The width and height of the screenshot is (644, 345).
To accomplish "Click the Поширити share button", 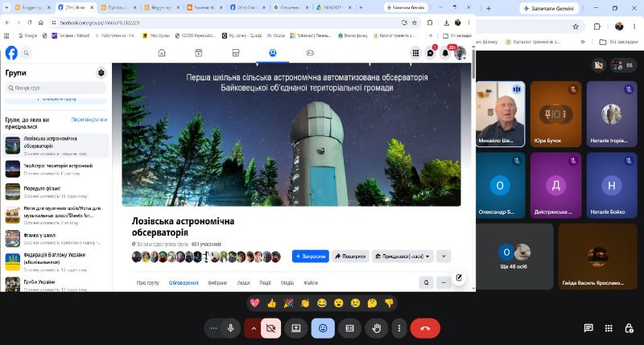I will click(x=350, y=257).
